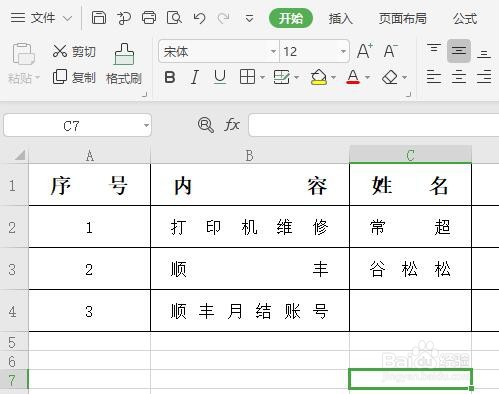This screenshot has width=499, height=394.
Task: Toggle bold formatting
Action: click(x=170, y=78)
